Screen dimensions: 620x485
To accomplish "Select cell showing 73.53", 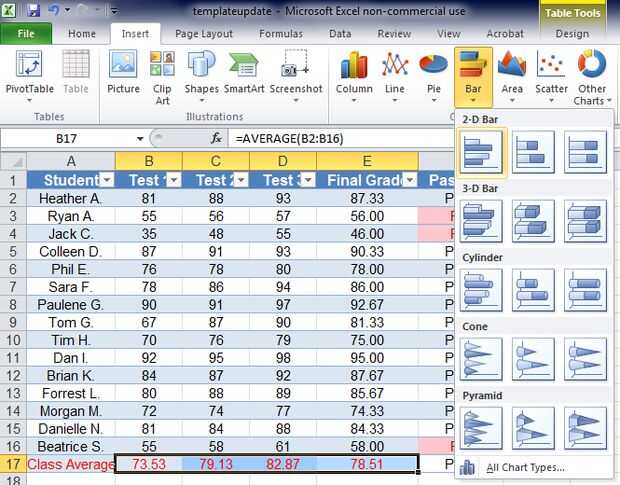I will pyautogui.click(x=149, y=464).
